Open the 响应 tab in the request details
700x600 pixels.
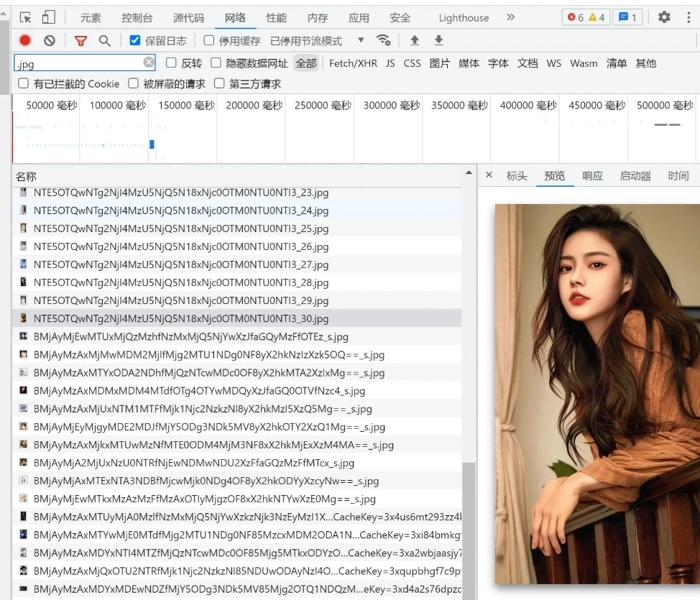point(592,176)
